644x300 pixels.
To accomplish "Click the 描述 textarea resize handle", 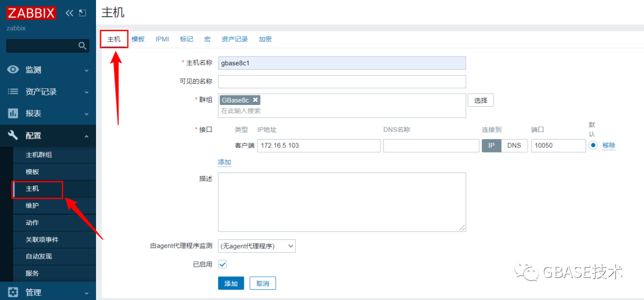I will [463, 228].
